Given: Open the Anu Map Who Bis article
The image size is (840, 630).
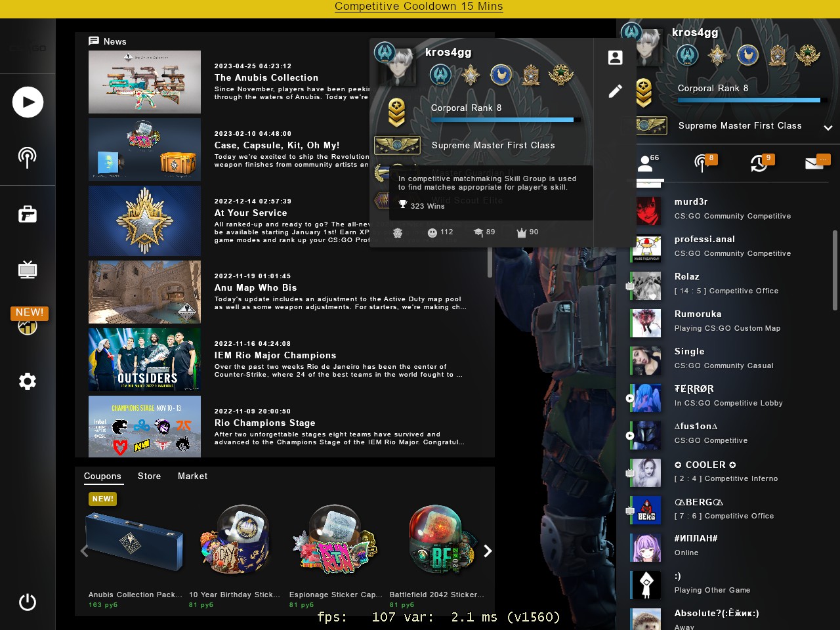Looking at the screenshot, I should 255,287.
